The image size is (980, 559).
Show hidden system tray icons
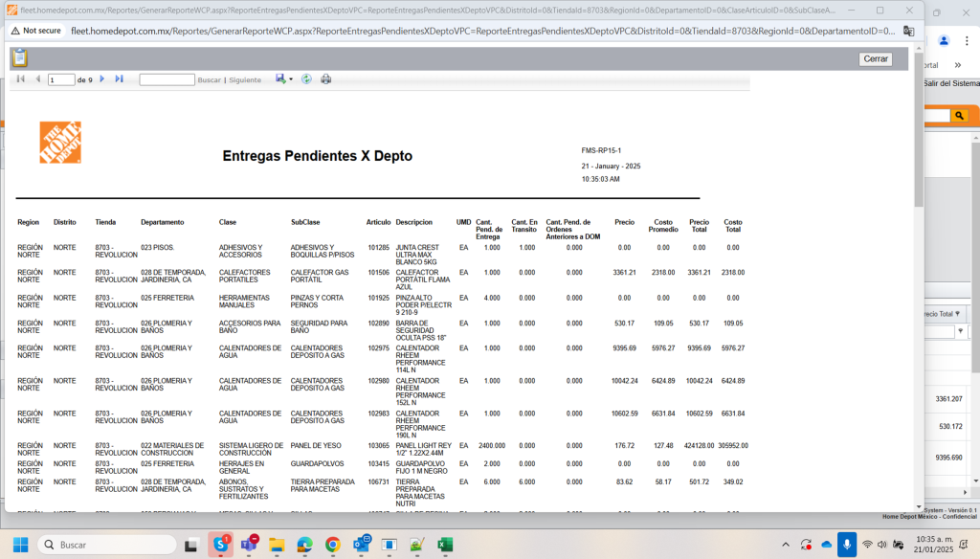(x=786, y=546)
